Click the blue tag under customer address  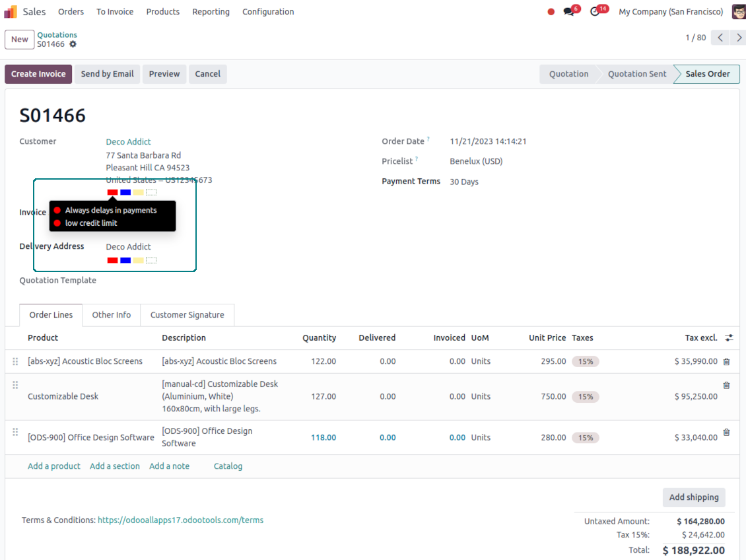coord(125,192)
